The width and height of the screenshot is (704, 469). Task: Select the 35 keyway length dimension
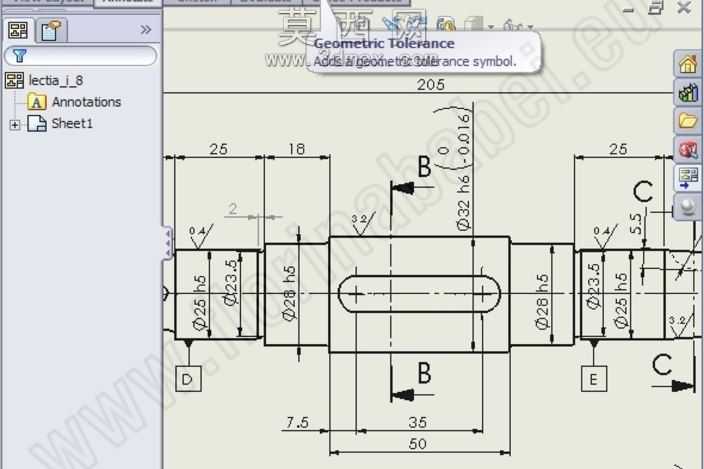(418, 422)
